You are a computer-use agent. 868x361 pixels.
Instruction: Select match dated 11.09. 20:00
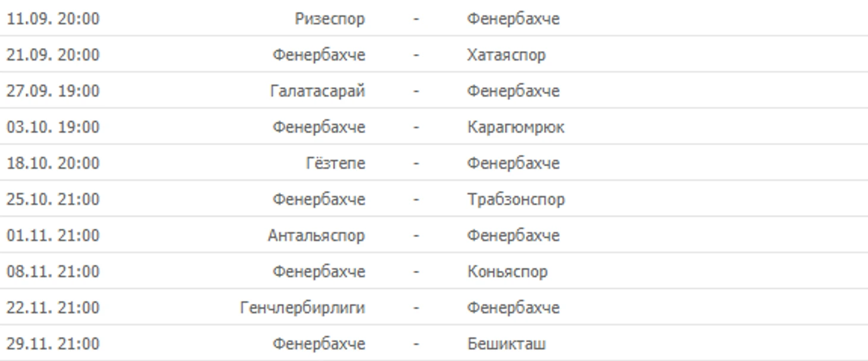point(434,18)
